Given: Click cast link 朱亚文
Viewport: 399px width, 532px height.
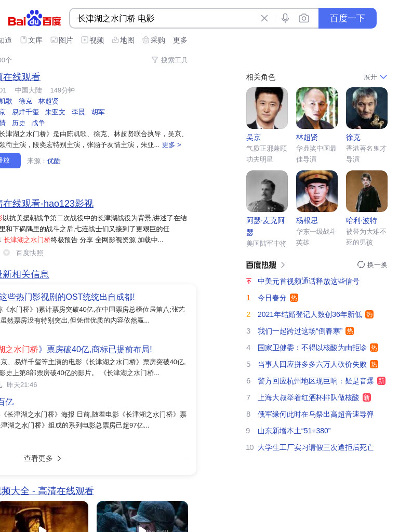Looking at the screenshot, I should pyautogui.click(x=55, y=112).
